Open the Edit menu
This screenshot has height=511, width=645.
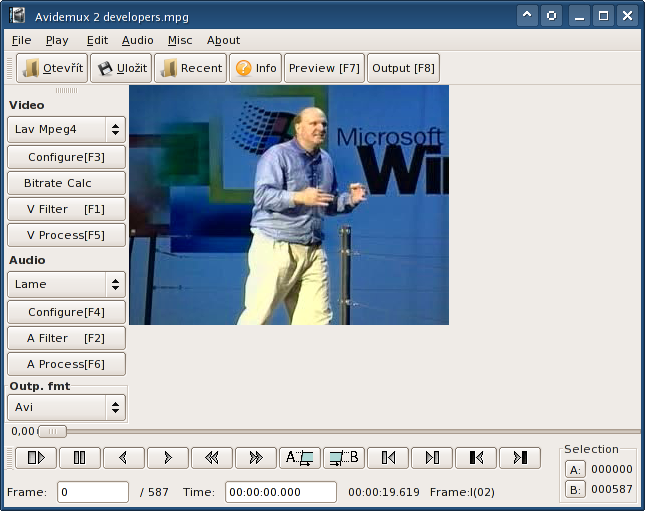pos(97,40)
